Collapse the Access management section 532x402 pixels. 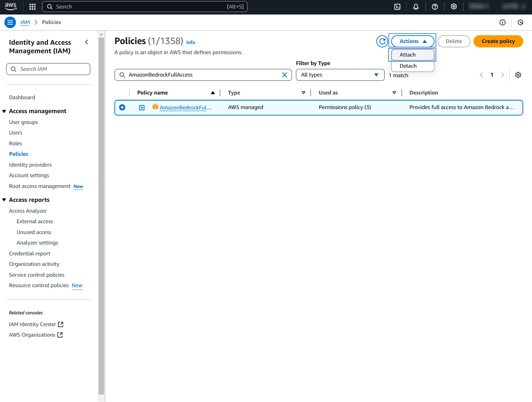pos(4,111)
